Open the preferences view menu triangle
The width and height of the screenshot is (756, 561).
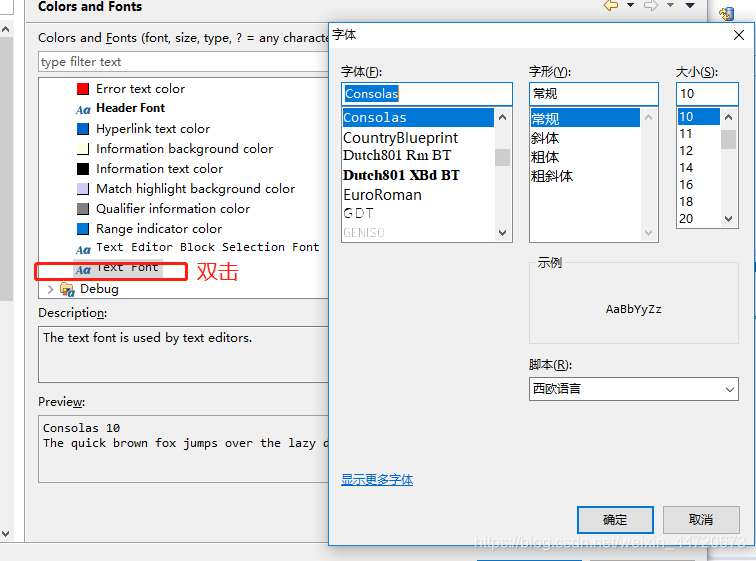point(690,5)
